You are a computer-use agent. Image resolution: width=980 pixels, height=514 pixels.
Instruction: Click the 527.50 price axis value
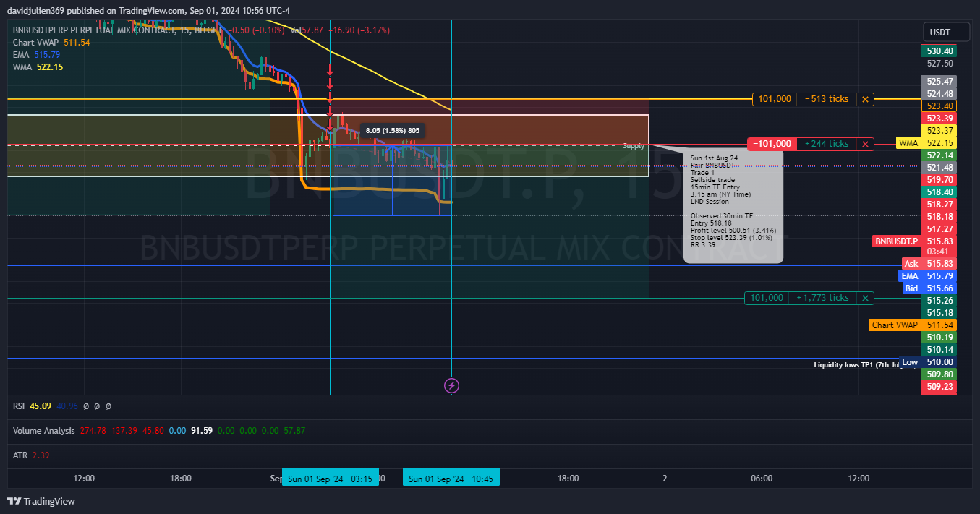point(939,64)
